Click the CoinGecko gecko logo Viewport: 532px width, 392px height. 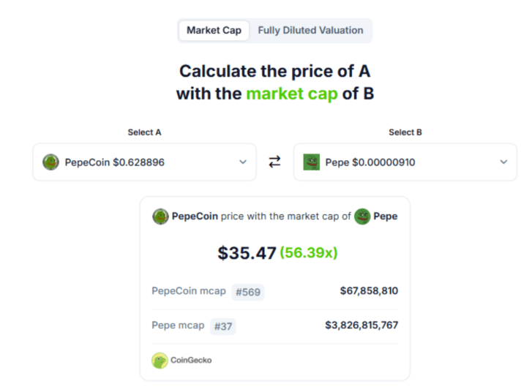[160, 361]
